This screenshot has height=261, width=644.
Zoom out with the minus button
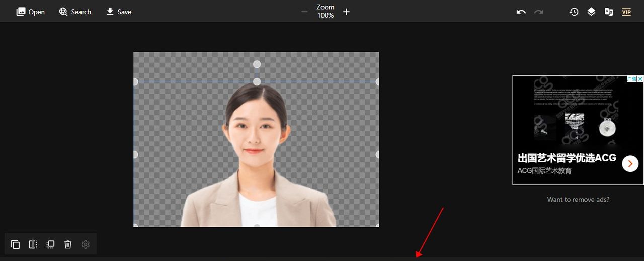pyautogui.click(x=304, y=12)
